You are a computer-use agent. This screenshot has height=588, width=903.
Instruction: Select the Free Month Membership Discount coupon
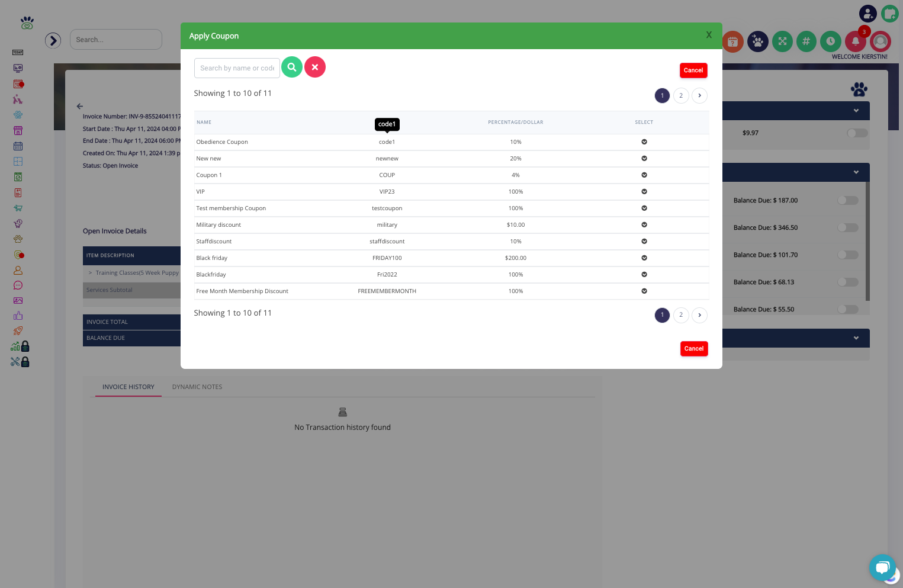(644, 291)
